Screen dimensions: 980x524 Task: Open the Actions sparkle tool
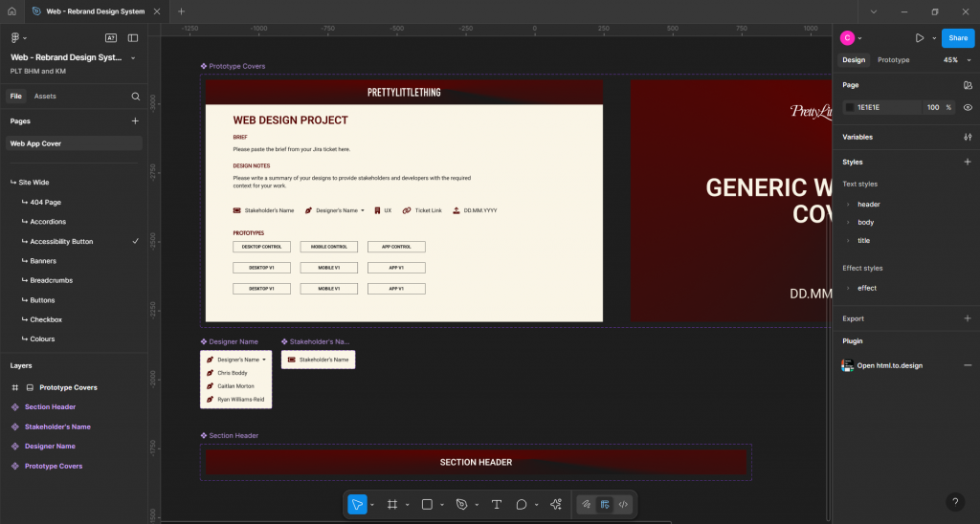point(556,504)
